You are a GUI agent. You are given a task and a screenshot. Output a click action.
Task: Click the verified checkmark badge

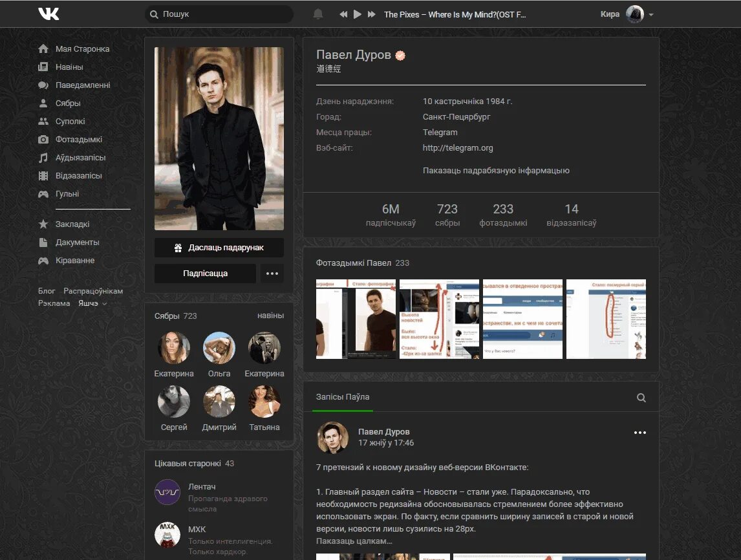pos(400,56)
